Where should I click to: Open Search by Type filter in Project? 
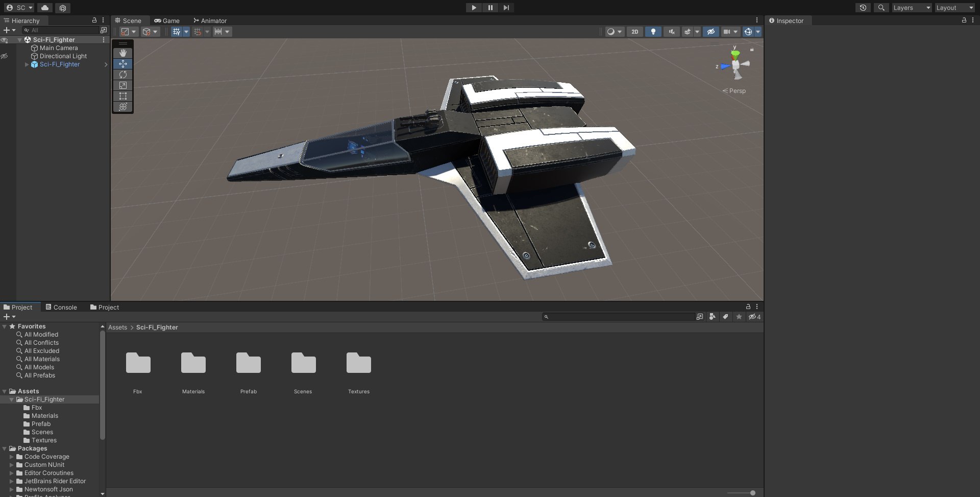point(713,317)
